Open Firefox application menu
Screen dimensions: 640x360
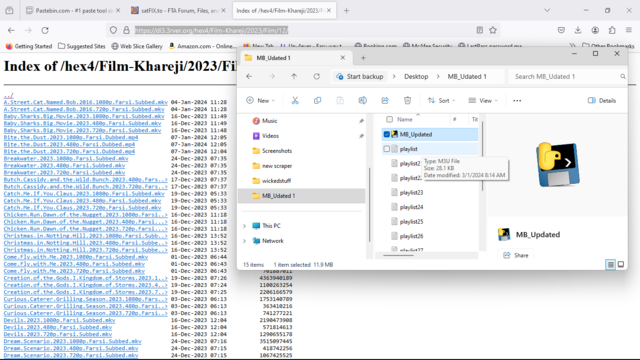pos(629,30)
